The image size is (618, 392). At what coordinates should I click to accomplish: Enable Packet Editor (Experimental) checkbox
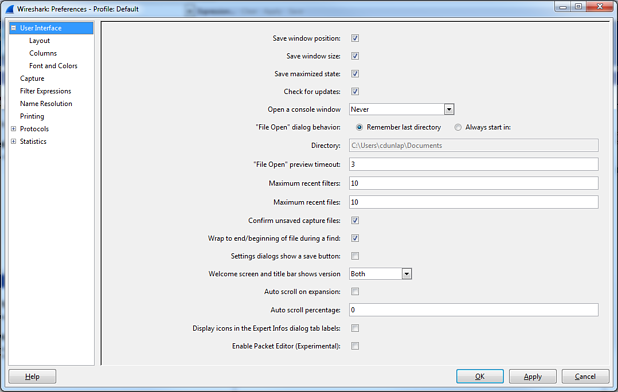(x=355, y=346)
